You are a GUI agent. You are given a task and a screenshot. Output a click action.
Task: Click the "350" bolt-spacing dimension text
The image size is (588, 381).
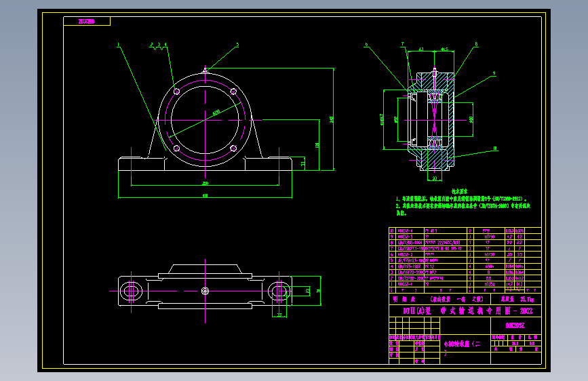click(205, 183)
